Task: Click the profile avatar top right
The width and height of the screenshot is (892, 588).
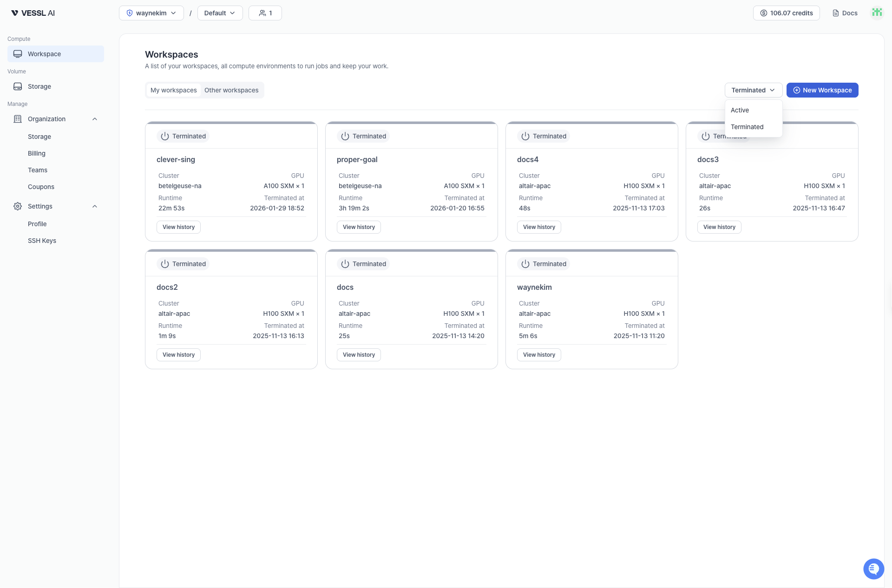Action: point(877,13)
